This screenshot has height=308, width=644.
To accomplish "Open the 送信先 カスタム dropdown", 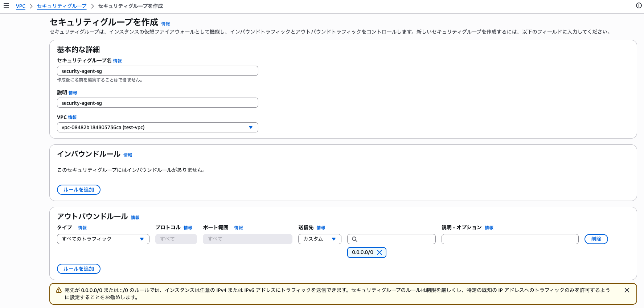I will pyautogui.click(x=320, y=239).
